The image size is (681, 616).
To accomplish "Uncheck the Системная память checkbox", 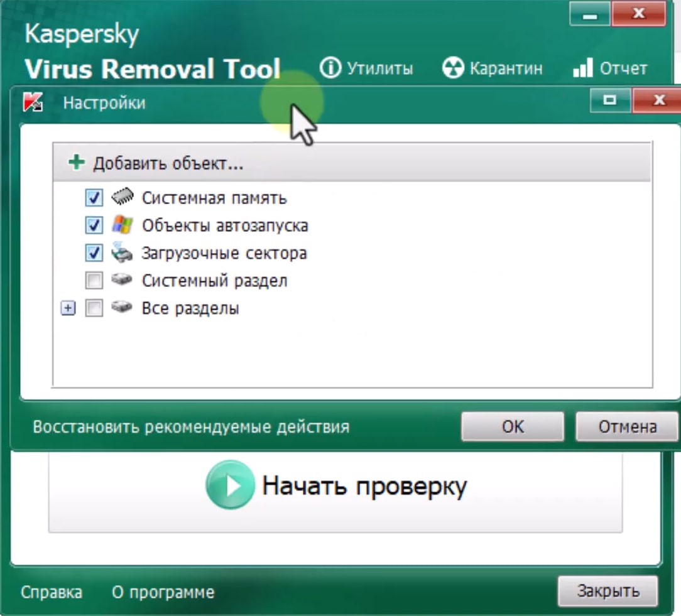I will pos(93,198).
